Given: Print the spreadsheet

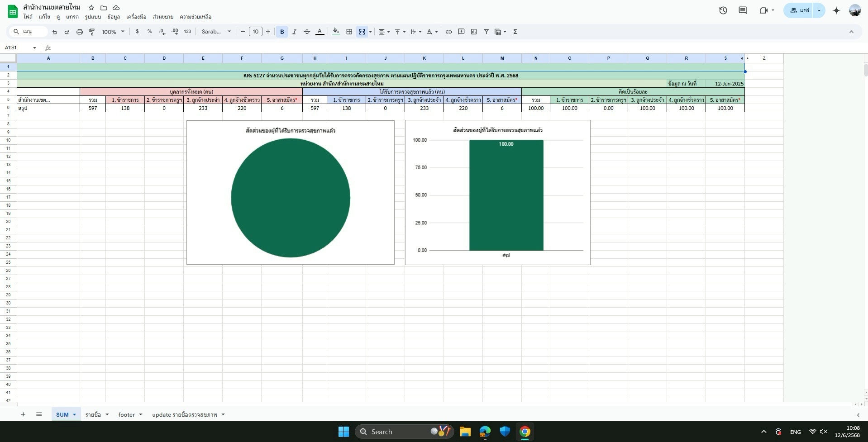Looking at the screenshot, I should tap(80, 32).
